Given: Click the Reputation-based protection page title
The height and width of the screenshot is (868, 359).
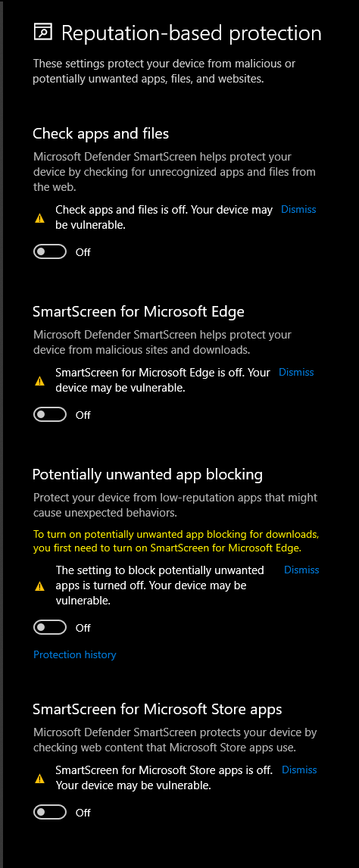Looking at the screenshot, I should [191, 33].
